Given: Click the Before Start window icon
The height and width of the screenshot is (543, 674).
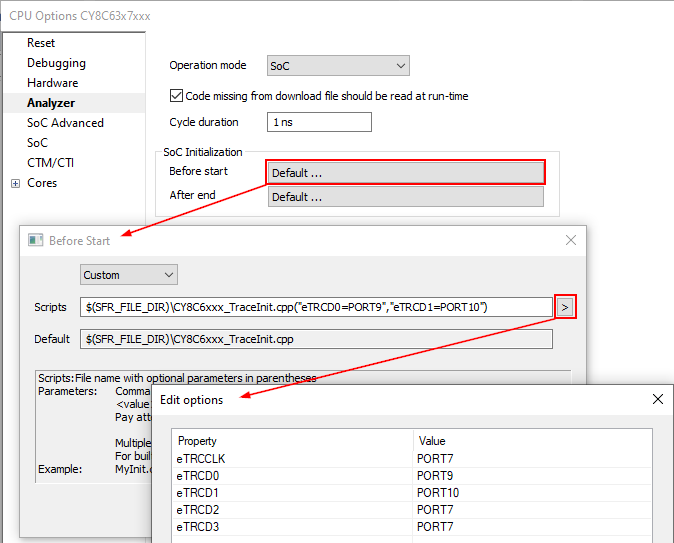Looking at the screenshot, I should click(x=35, y=240).
